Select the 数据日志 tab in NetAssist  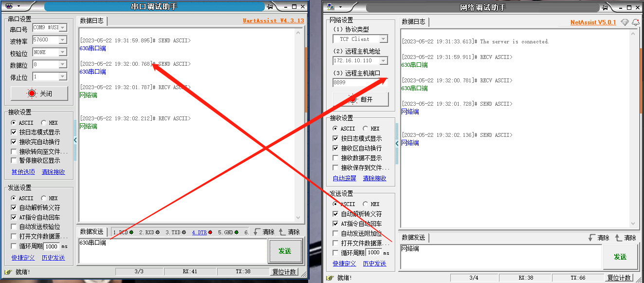[x=413, y=22]
